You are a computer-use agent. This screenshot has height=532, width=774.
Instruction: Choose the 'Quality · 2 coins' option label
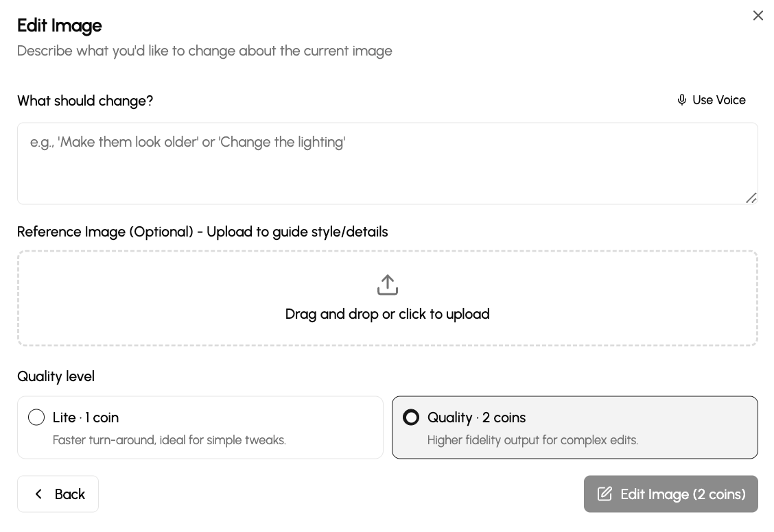pos(476,418)
